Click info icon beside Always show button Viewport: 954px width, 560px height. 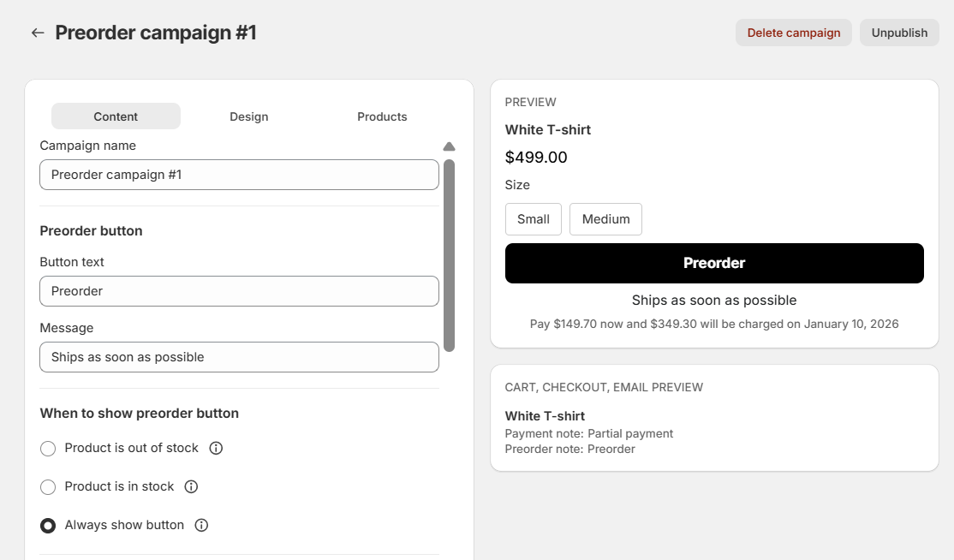[201, 525]
